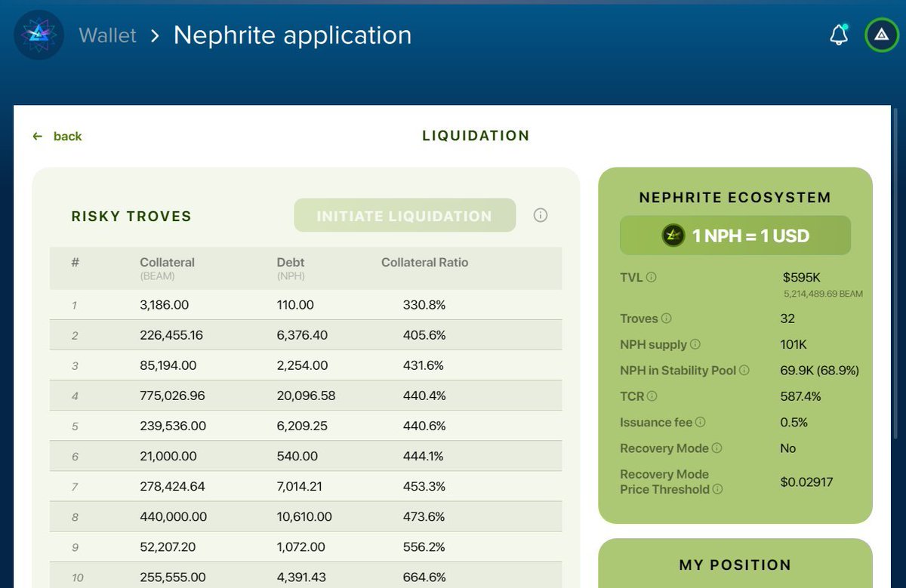Viewport: 906px width, 588px height.
Task: Click collateral ratio 431.6%
Action: (x=424, y=365)
